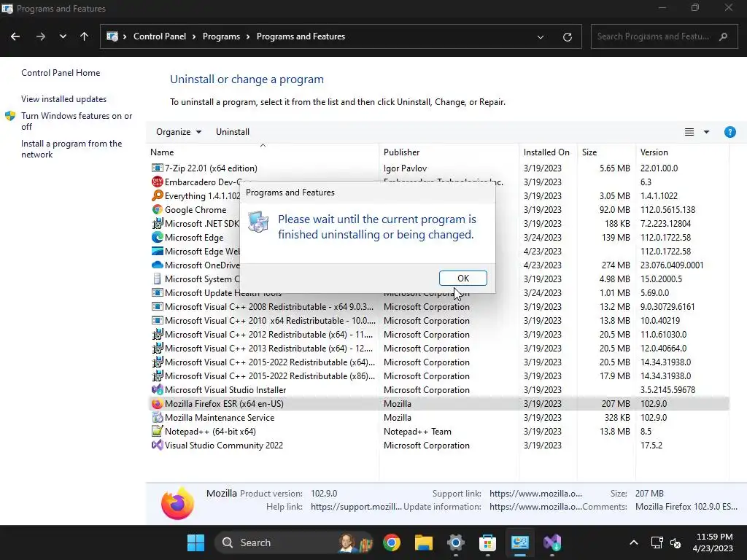Open Settings gear from the taskbar

tap(455, 542)
